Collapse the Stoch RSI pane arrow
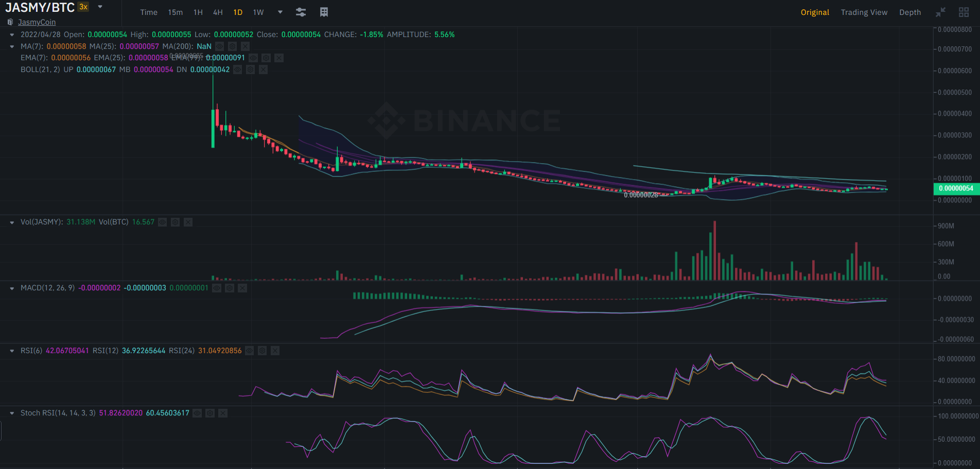Screen dimensions: 980x469 tap(12, 413)
